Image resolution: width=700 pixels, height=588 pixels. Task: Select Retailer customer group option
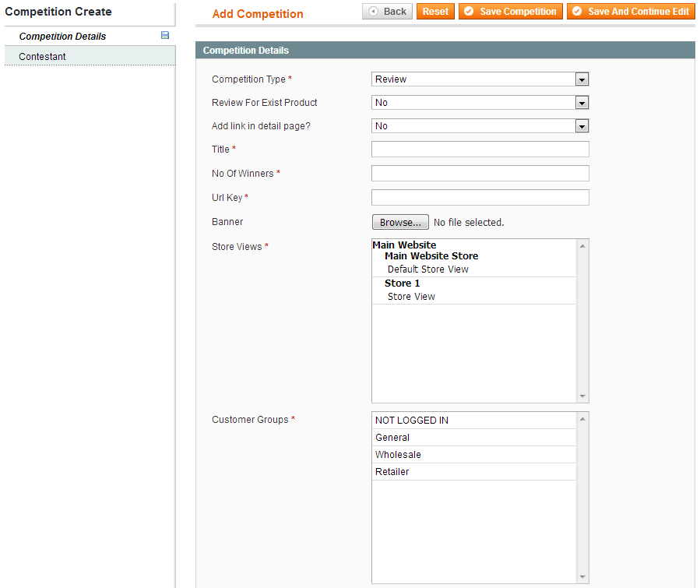[x=392, y=472]
